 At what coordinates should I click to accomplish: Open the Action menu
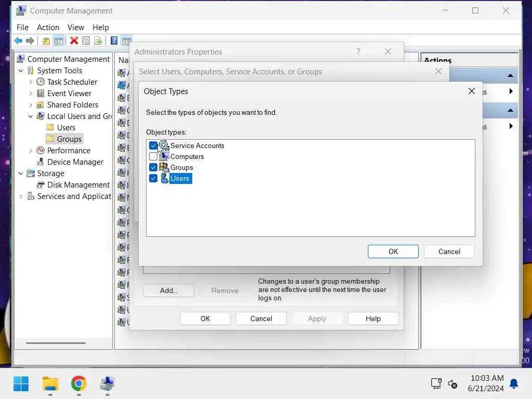click(x=48, y=28)
